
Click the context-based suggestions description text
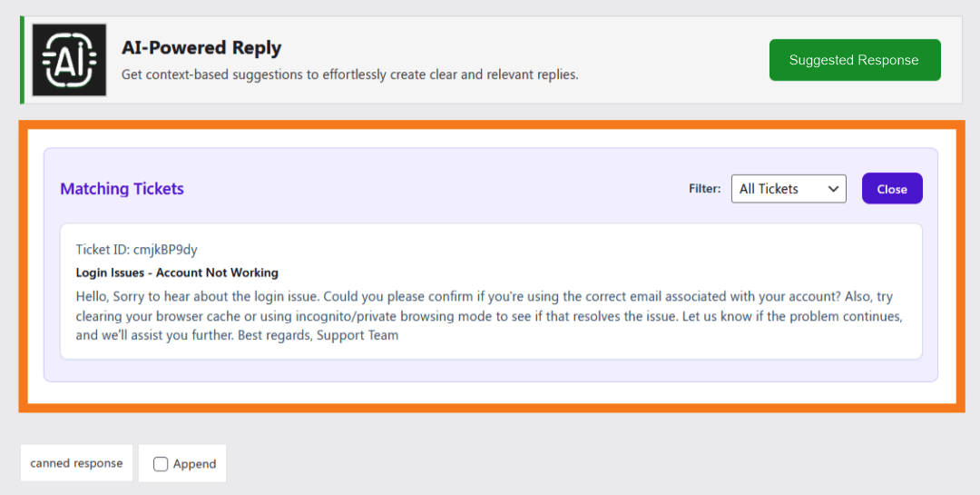[x=349, y=74]
